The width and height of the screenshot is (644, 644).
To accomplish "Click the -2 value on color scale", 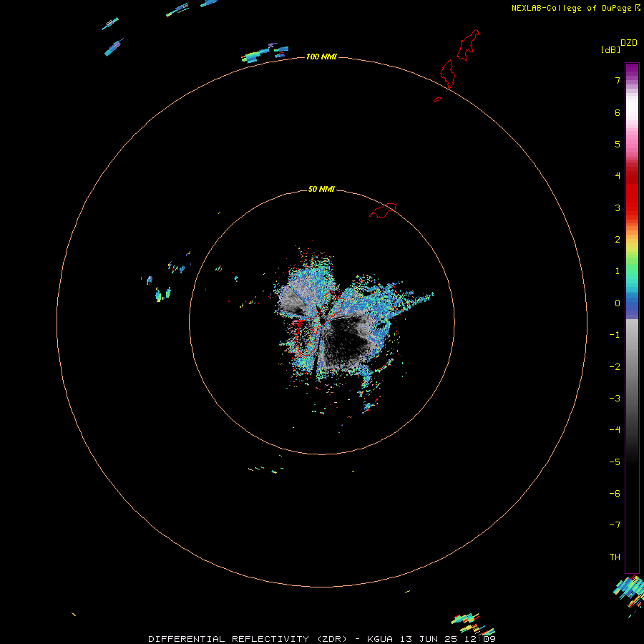I will [615, 367].
